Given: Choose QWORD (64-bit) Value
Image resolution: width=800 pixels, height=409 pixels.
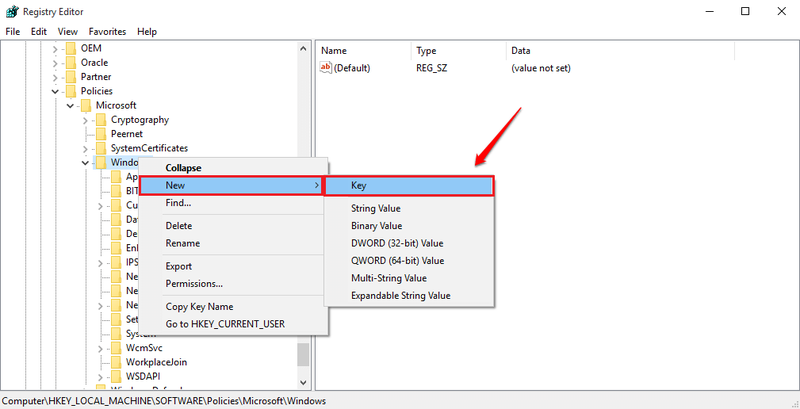Looking at the screenshot, I should pos(397,261).
